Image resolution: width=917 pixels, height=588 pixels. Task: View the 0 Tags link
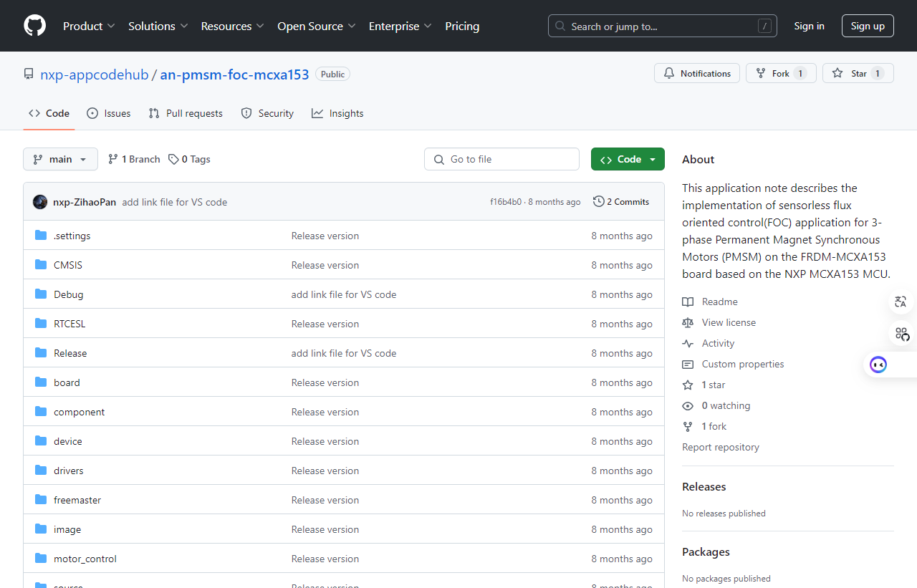(189, 159)
